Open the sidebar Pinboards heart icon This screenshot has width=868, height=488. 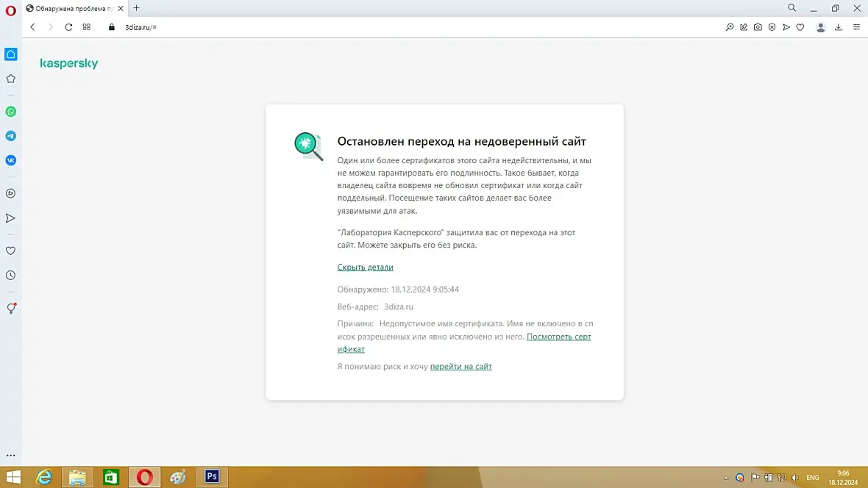10,251
